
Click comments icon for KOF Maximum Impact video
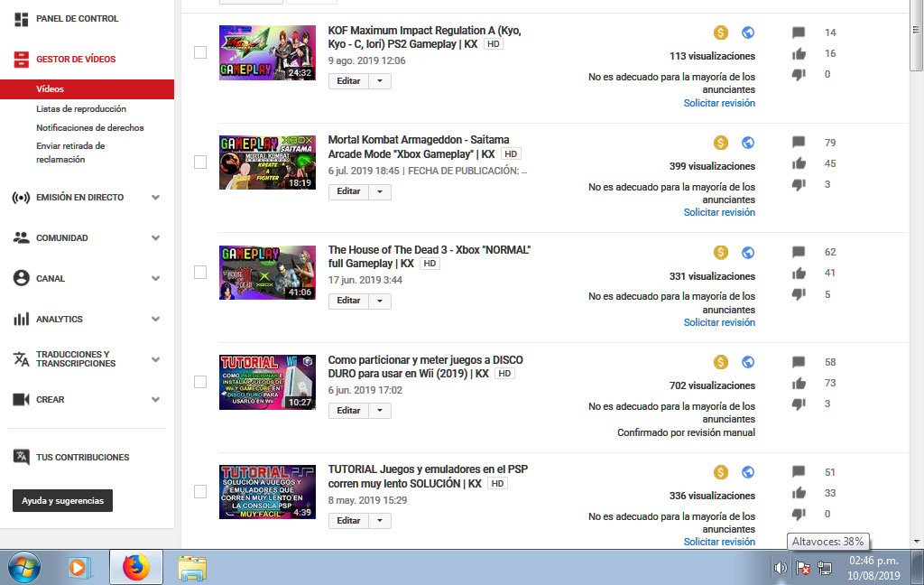coord(799,32)
